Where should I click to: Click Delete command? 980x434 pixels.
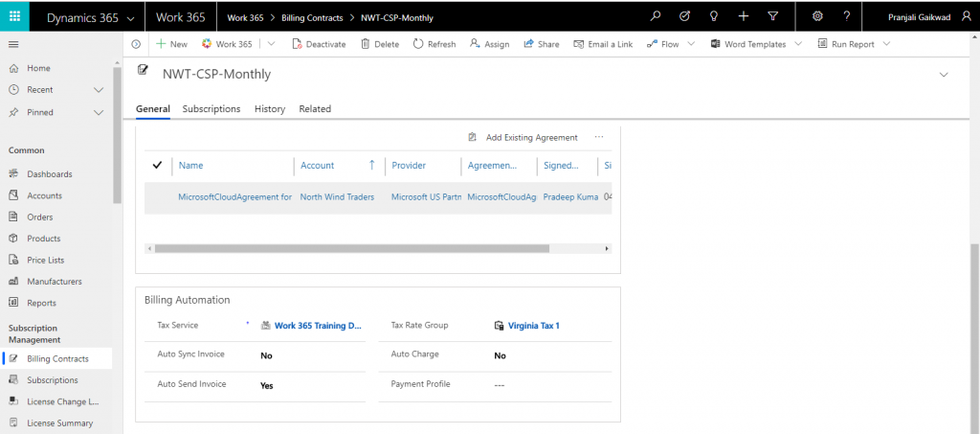[x=380, y=44]
